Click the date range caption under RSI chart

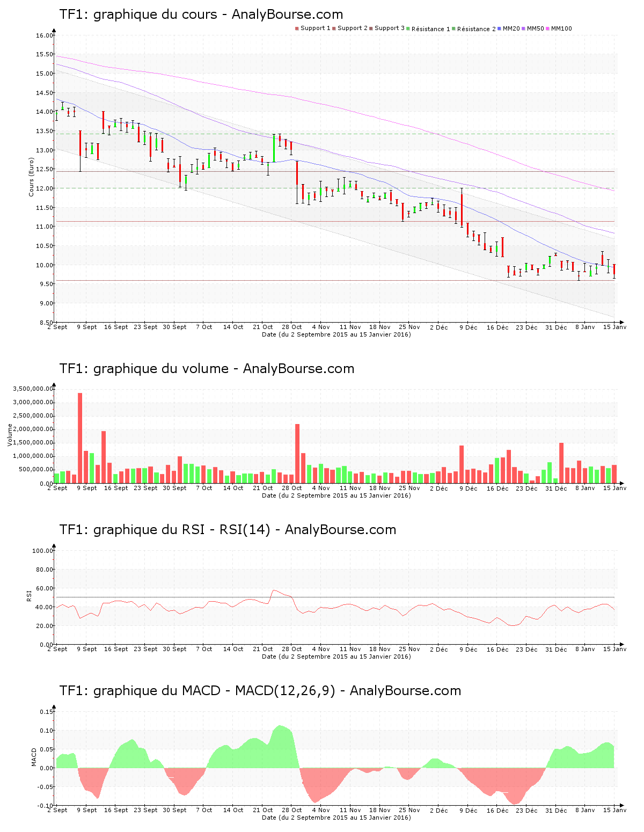click(336, 656)
